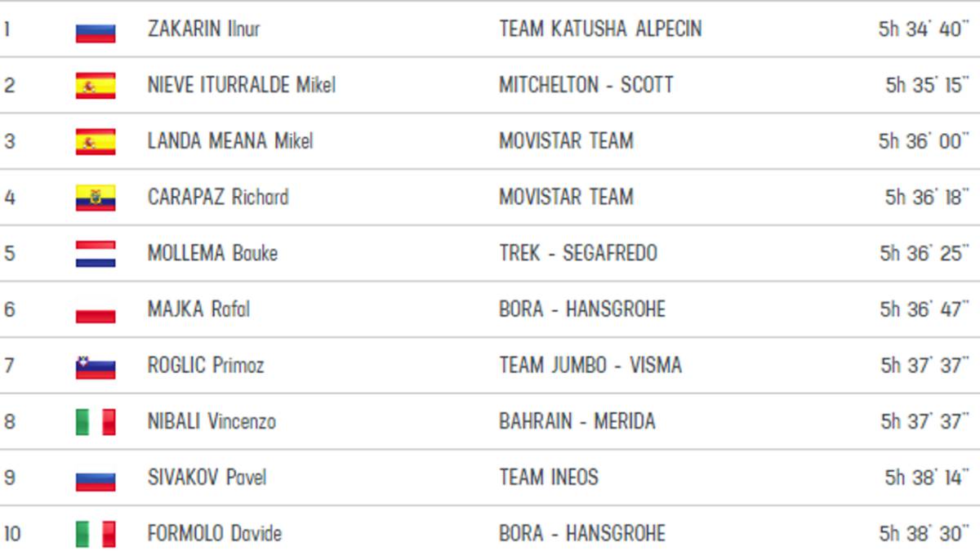
Task: Click the Russian flag next to SIVAKOV Pavel
Action: click(96, 478)
